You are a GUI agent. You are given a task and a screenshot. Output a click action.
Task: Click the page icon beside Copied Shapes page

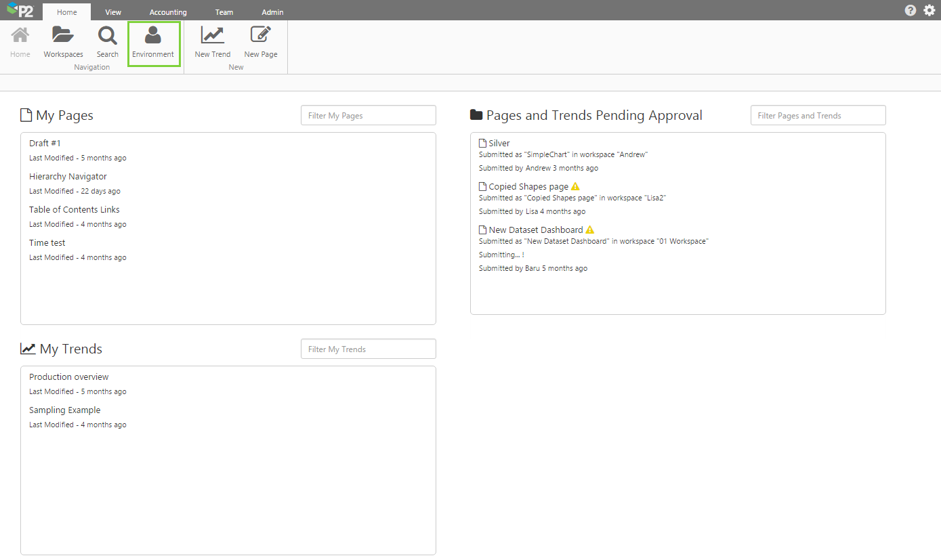point(483,187)
